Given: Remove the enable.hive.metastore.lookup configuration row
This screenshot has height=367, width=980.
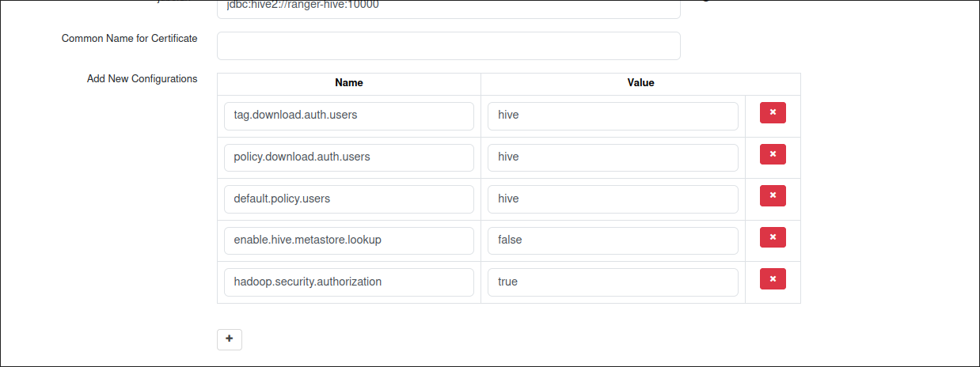Looking at the screenshot, I should tap(773, 237).
